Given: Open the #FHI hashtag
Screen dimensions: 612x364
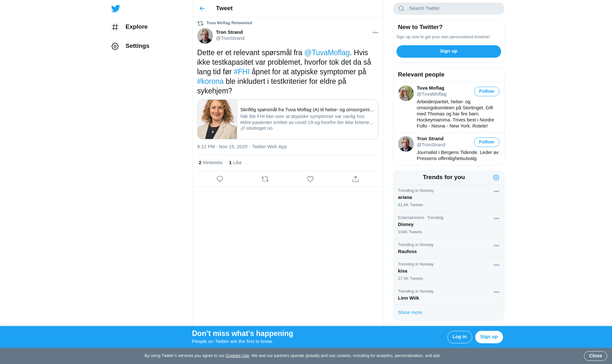Looking at the screenshot, I should [x=242, y=72].
